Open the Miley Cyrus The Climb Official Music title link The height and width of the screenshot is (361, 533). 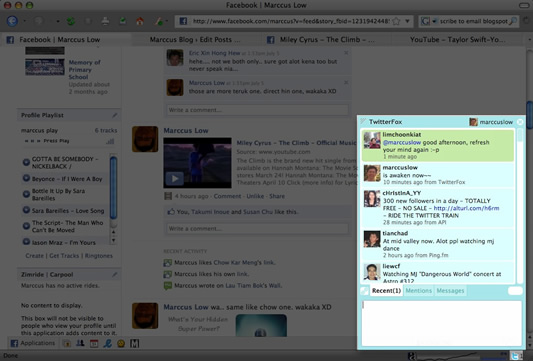click(x=296, y=143)
